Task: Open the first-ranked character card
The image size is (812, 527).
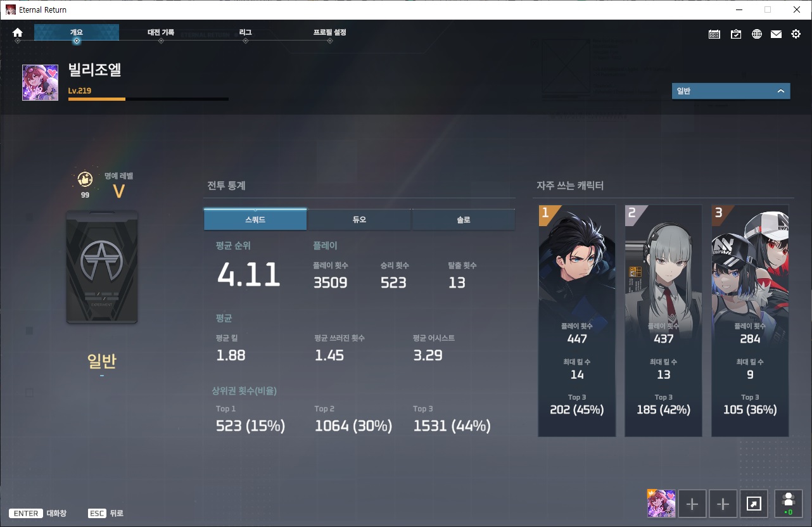Action: (x=577, y=321)
